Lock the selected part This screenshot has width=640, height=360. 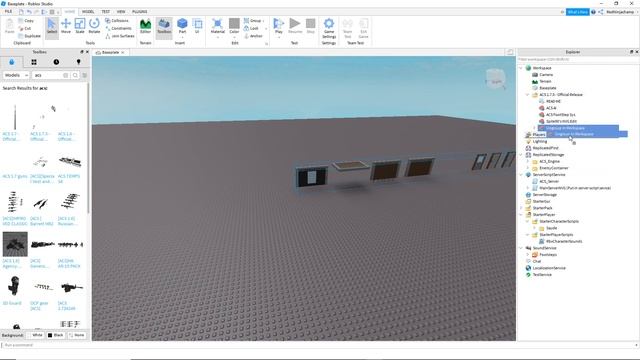(251, 28)
